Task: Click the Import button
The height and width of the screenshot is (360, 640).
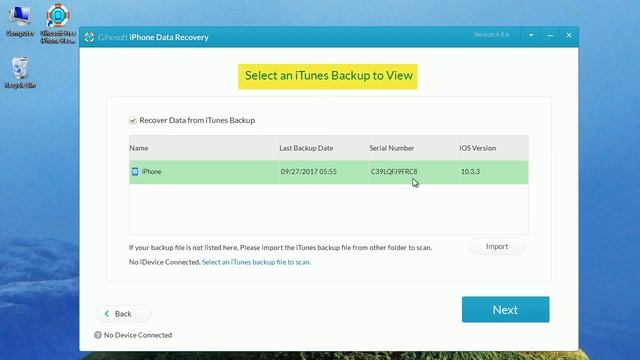Action: pyautogui.click(x=497, y=247)
